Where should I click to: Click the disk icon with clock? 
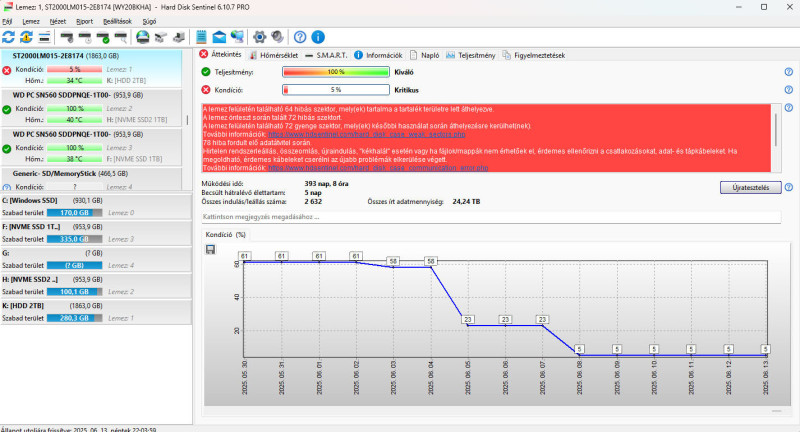coord(85,37)
